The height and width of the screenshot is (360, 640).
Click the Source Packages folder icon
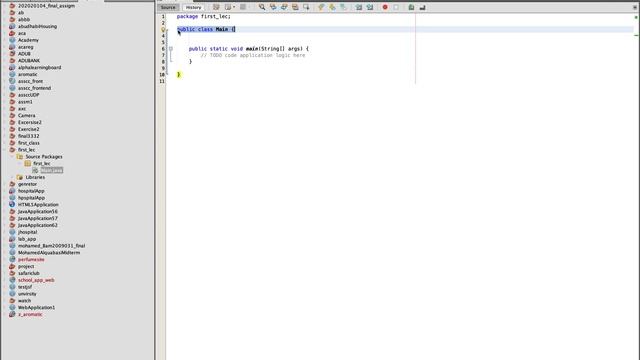point(20,157)
